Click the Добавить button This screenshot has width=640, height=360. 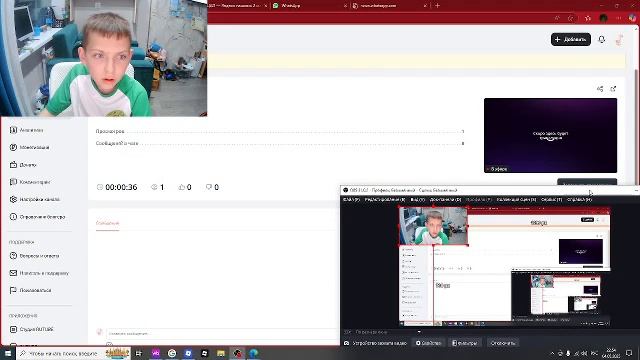[571, 40]
